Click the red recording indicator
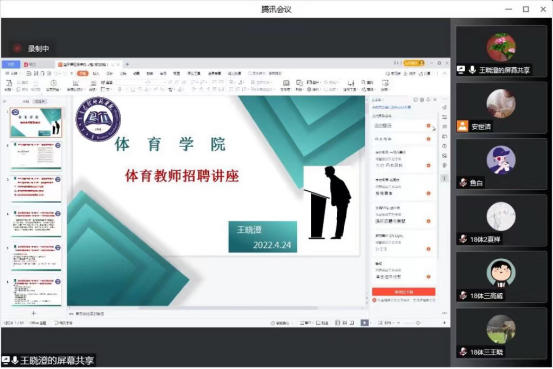Screen dimensions: 553x369 (17, 48)
